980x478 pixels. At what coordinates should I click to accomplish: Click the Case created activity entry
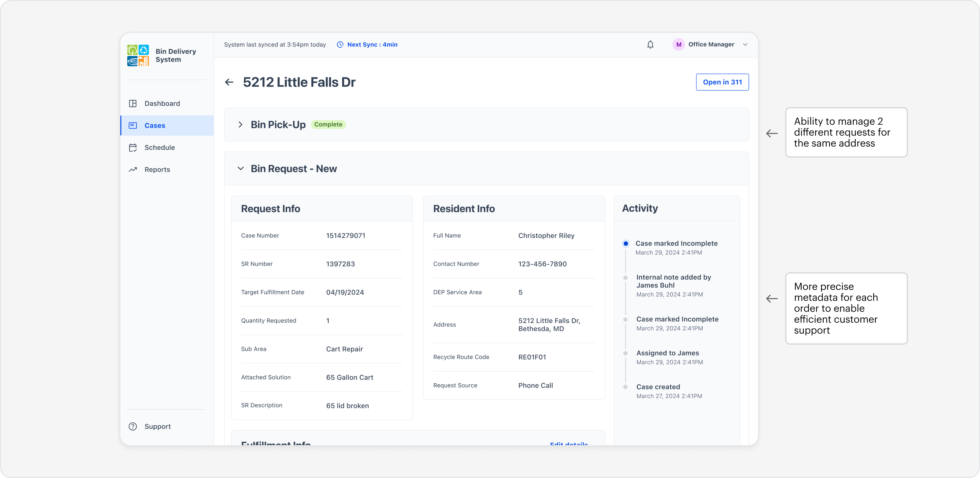point(669,391)
